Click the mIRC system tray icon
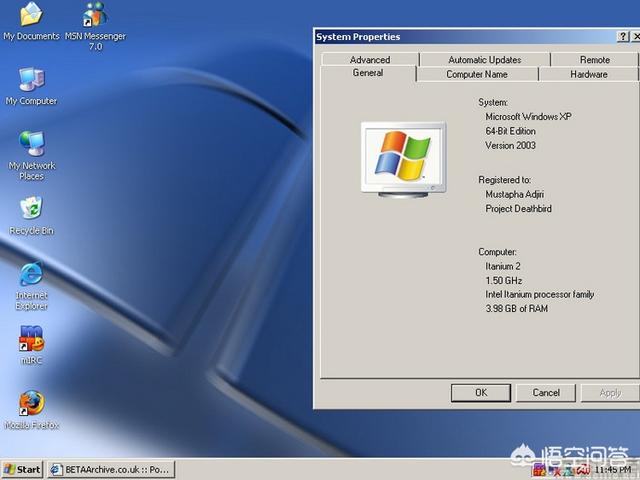 tap(539, 470)
